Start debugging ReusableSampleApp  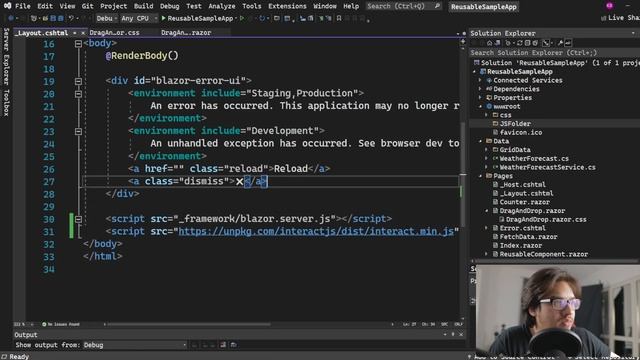coord(198,18)
